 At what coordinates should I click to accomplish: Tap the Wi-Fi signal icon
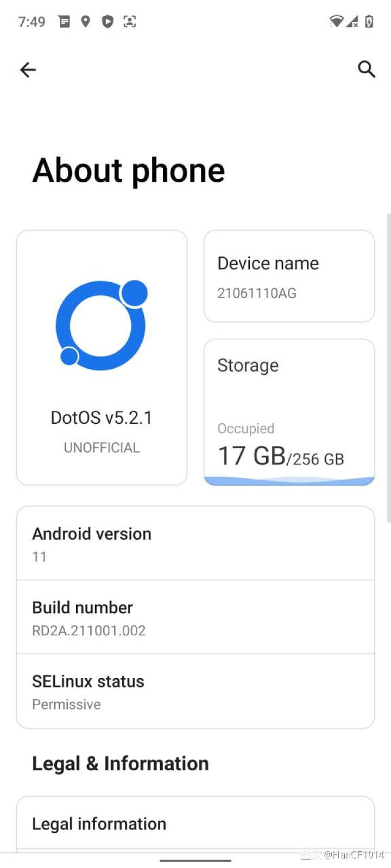pyautogui.click(x=336, y=22)
